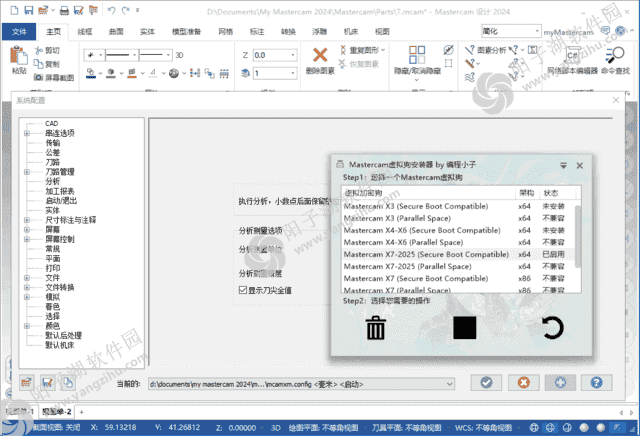Open the 网络脚本编辑器 C# icon
Image resolution: width=640 pixels, height=436 pixels.
click(x=572, y=55)
